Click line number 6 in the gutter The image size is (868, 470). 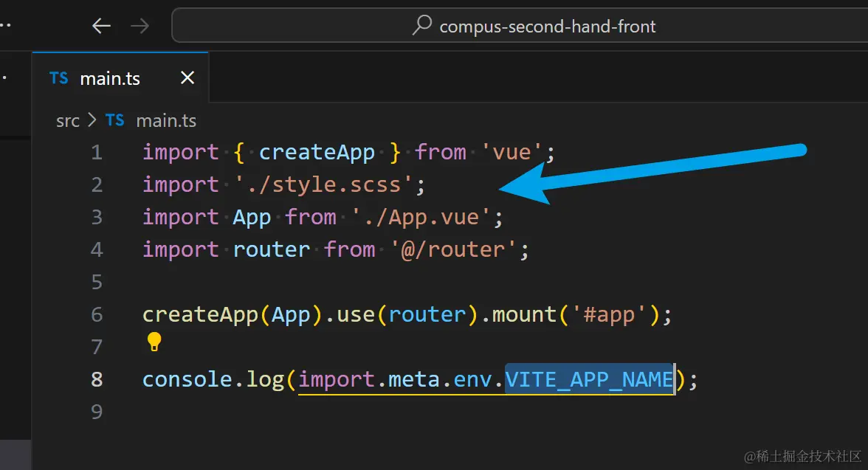97,314
